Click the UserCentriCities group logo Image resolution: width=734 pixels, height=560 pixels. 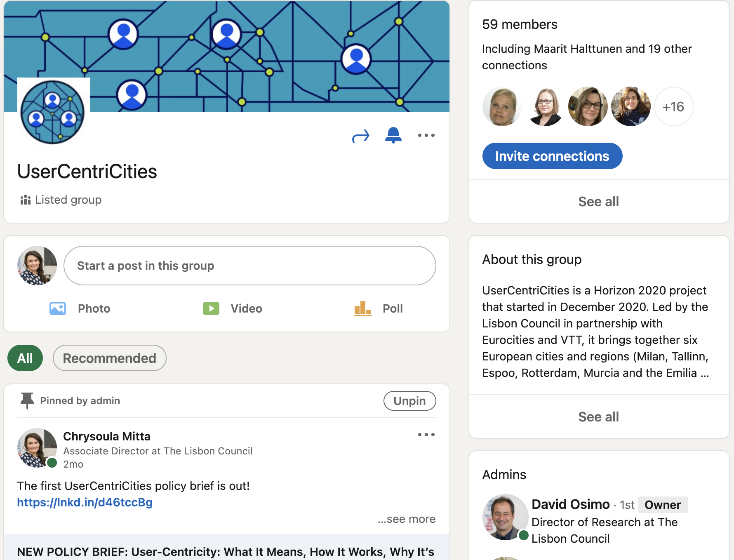(x=53, y=112)
